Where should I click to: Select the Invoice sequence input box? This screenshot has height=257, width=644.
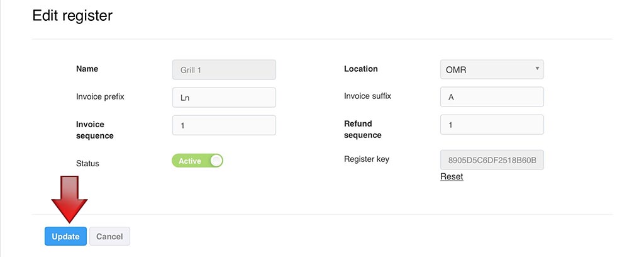(x=224, y=125)
